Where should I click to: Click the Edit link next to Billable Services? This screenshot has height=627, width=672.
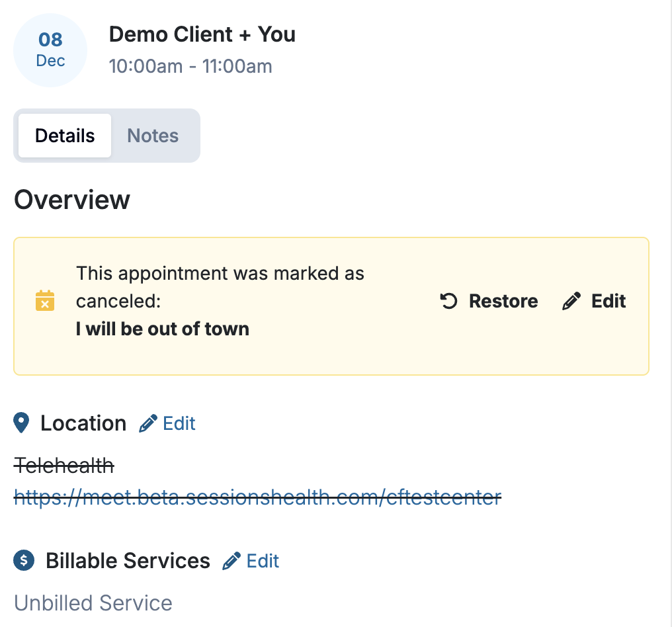tap(263, 561)
